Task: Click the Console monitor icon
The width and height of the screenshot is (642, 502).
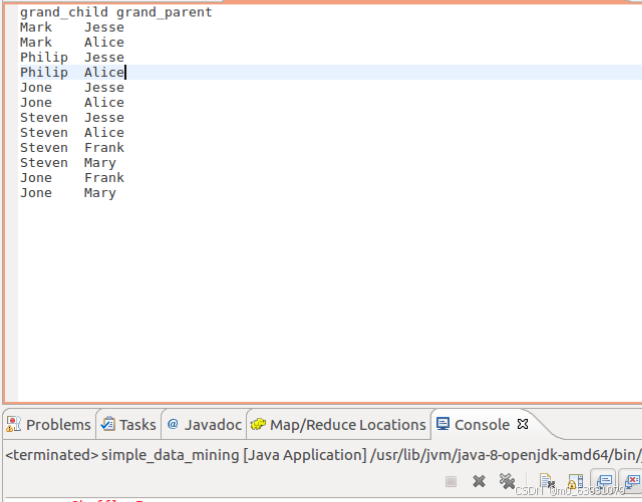Action: [x=443, y=424]
